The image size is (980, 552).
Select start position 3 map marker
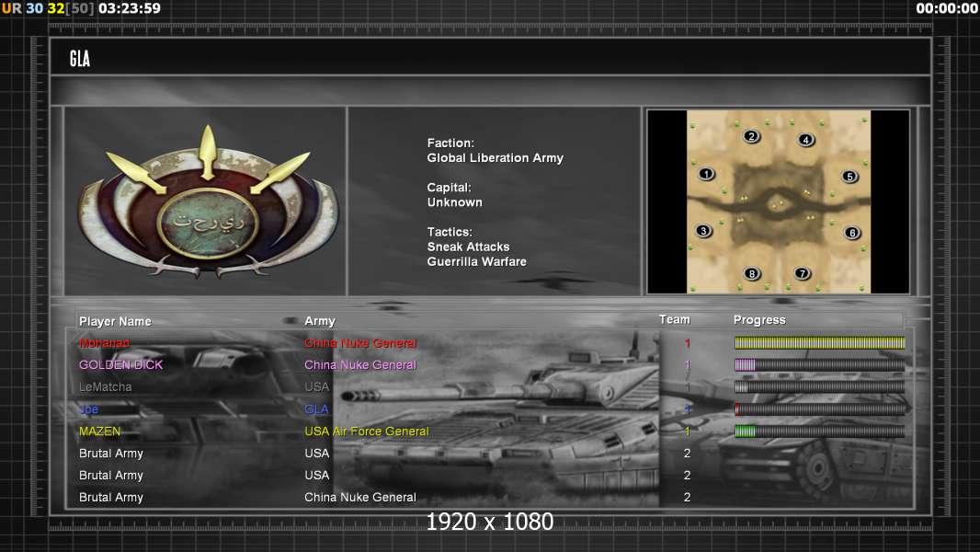(x=703, y=231)
